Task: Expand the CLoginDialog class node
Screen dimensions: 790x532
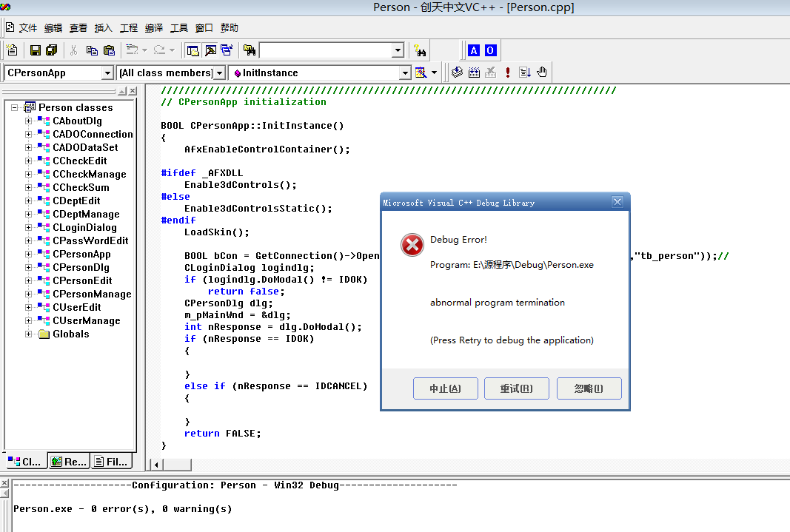Action: click(x=28, y=227)
